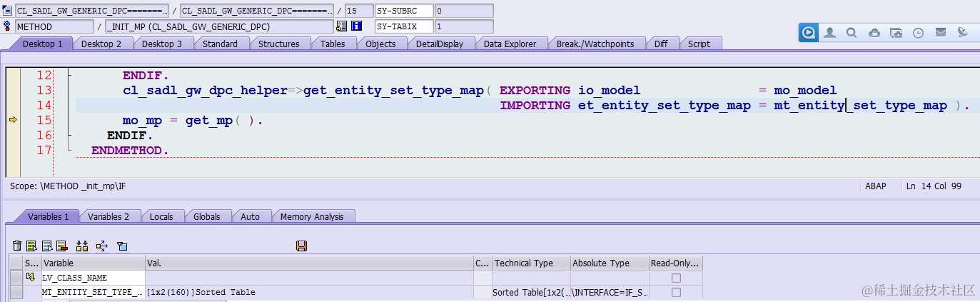980x302 pixels.
Task: Toggle Read-Only checkbox for MT_ENTITY_SET_TYPE row
Action: 676,292
